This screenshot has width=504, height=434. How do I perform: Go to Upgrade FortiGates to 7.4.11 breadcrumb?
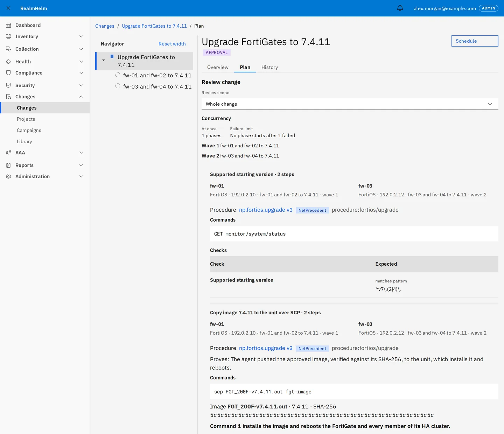pyautogui.click(x=154, y=26)
